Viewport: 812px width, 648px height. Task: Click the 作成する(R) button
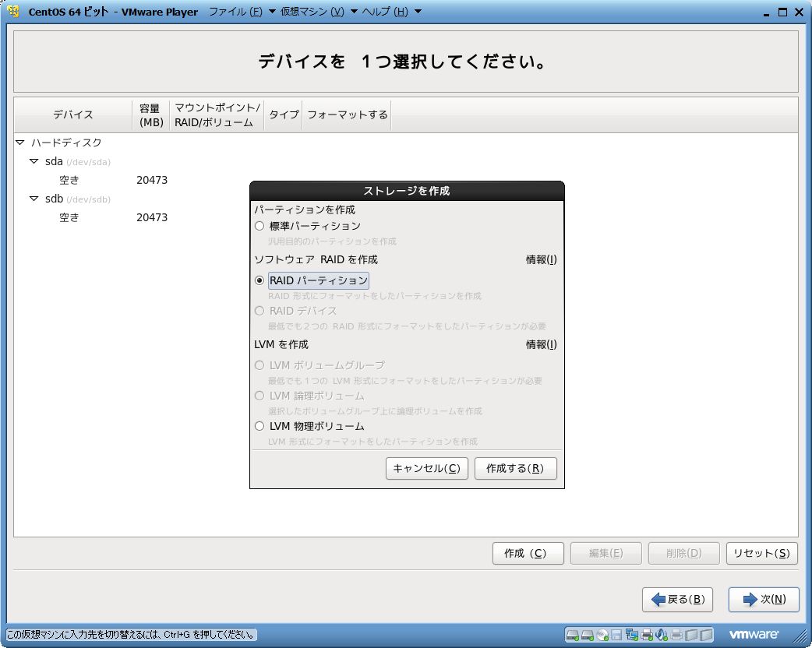[515, 468]
